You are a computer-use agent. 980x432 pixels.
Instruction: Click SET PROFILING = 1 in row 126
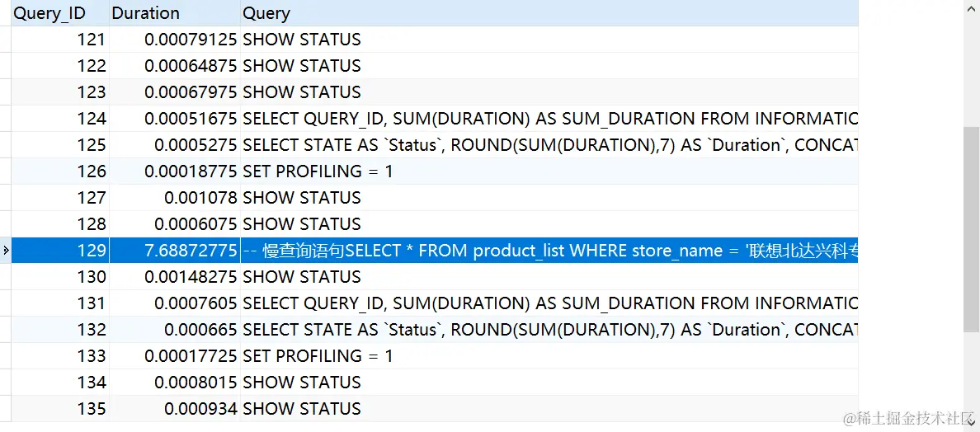tap(318, 171)
